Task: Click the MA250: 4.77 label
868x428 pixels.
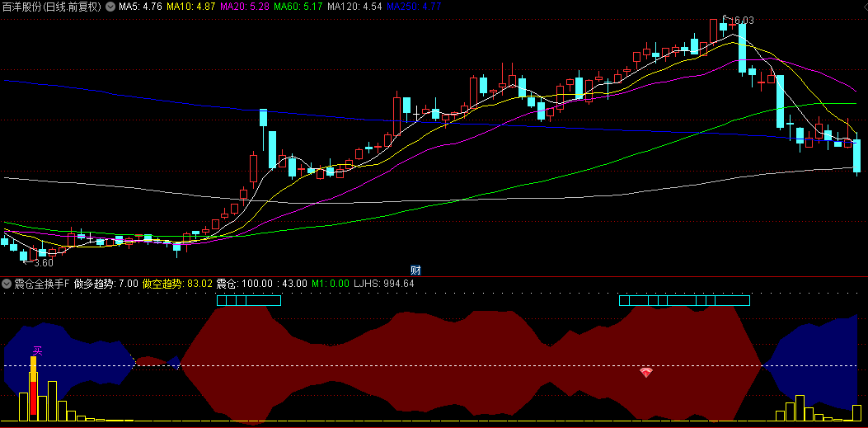Action: (x=414, y=7)
